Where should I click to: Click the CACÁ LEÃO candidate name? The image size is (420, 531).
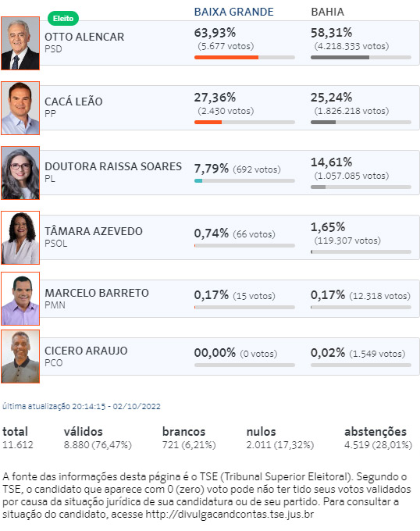pos(73,102)
